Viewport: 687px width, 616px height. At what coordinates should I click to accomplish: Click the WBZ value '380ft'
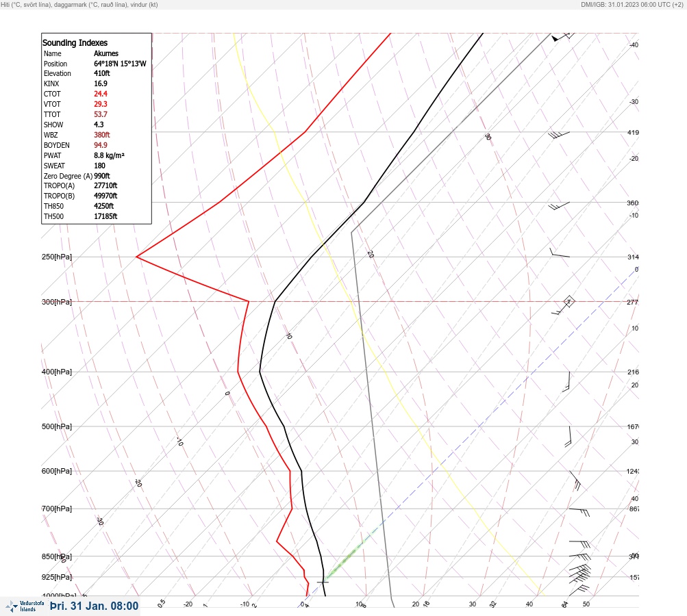click(101, 135)
